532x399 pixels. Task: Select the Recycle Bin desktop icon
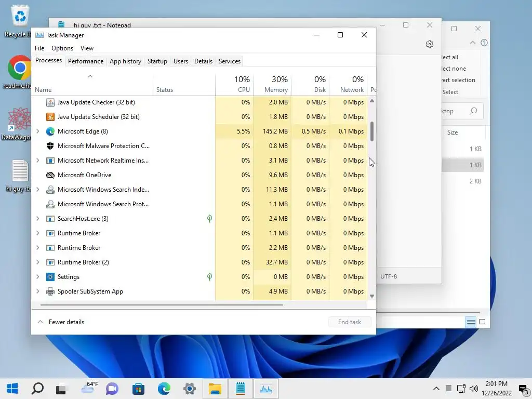[x=19, y=21]
